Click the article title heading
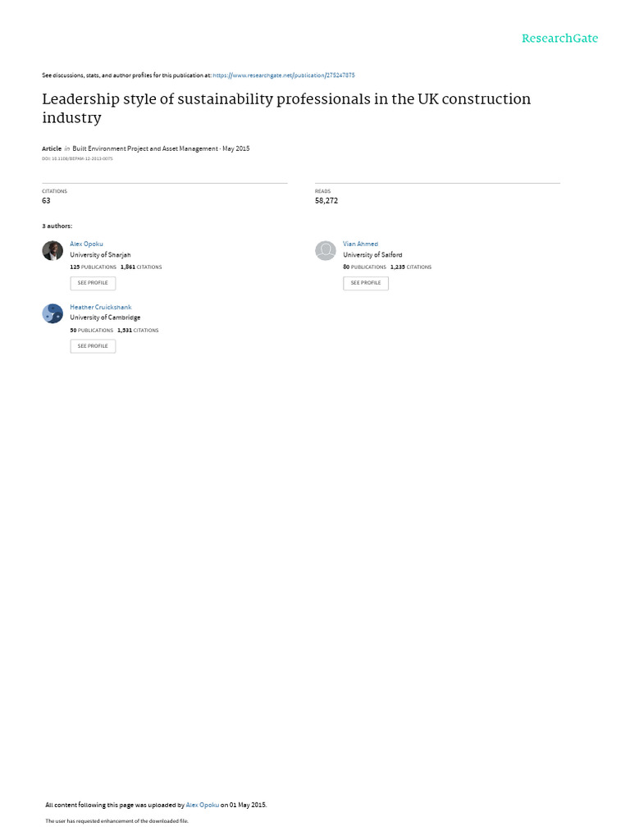 [x=286, y=108]
